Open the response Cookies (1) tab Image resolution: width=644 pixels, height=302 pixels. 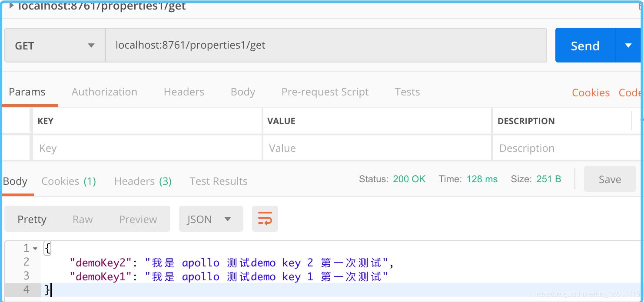tap(69, 181)
